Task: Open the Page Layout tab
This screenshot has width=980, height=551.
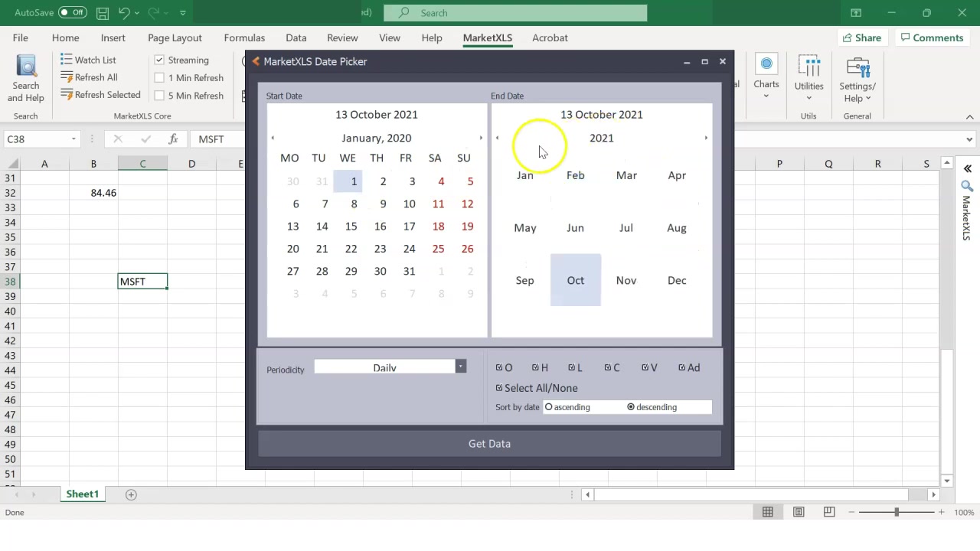Action: coord(175,37)
